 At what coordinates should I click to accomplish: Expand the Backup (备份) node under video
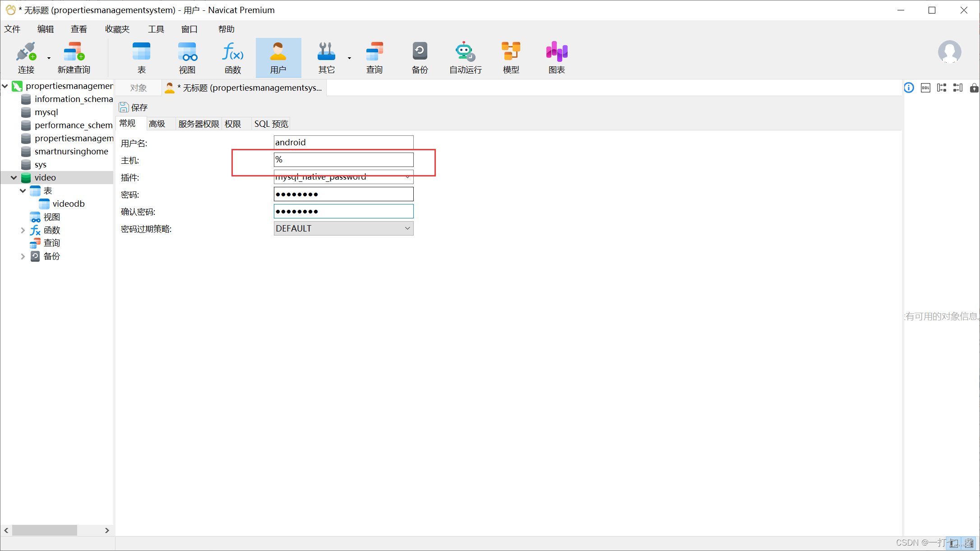pyautogui.click(x=23, y=256)
